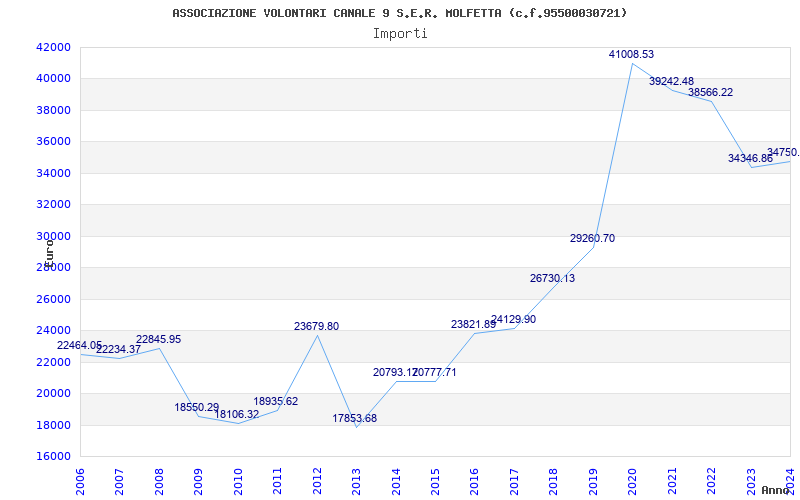Click data label 18935.62

276,402
